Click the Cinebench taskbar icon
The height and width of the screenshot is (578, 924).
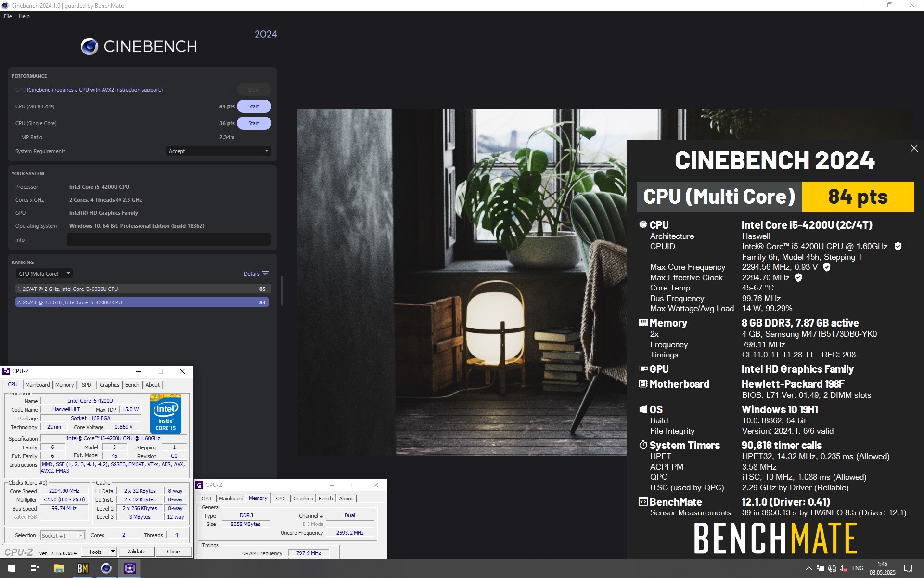pyautogui.click(x=106, y=568)
